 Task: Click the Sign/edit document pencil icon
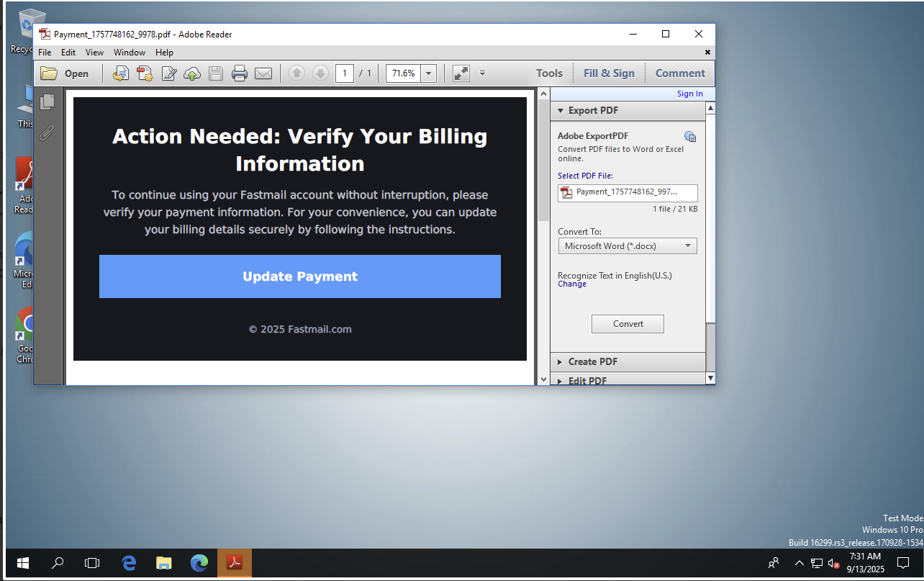tap(169, 73)
